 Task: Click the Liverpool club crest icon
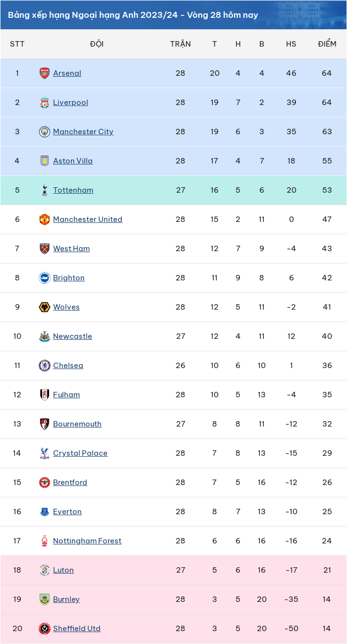pyautogui.click(x=45, y=103)
